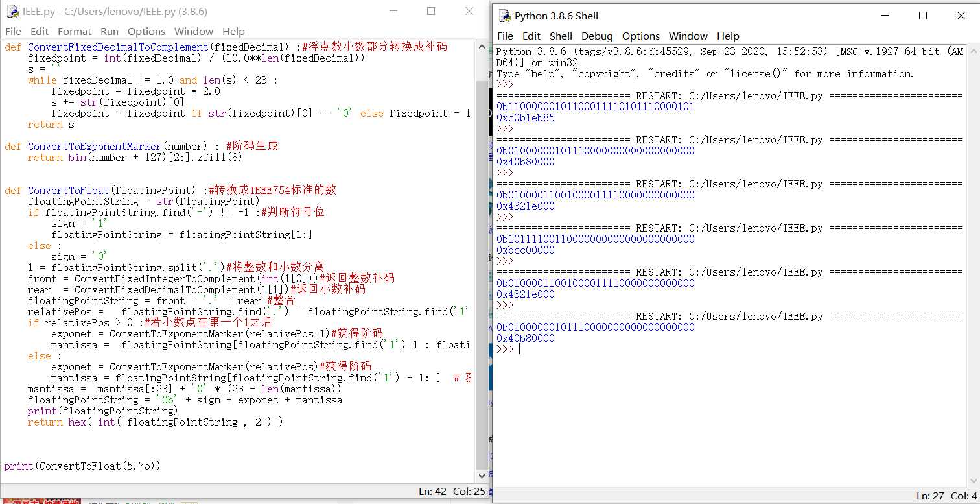Open Shell menu in Python Shell window
Viewport: 980px width, 504px height.
(x=561, y=36)
